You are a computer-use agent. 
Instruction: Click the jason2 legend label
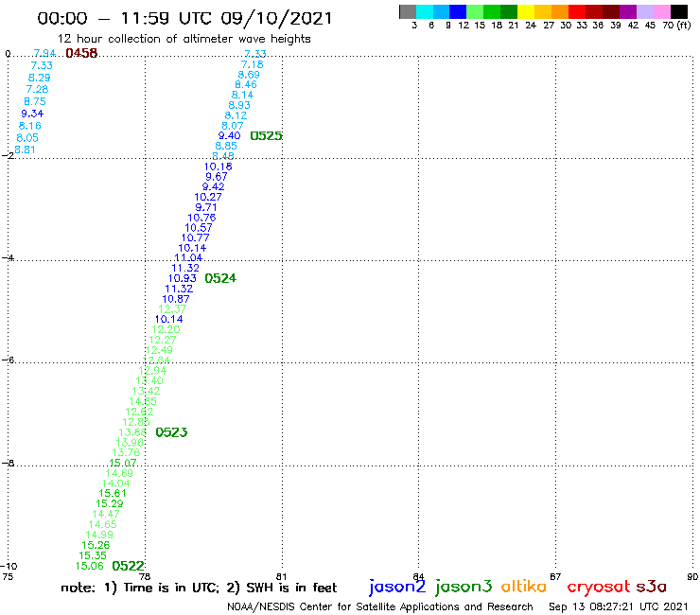[397, 587]
